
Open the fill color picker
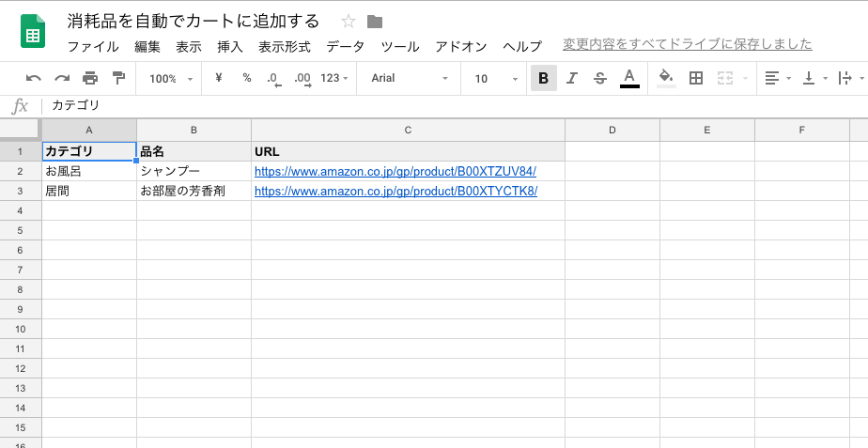tap(666, 78)
